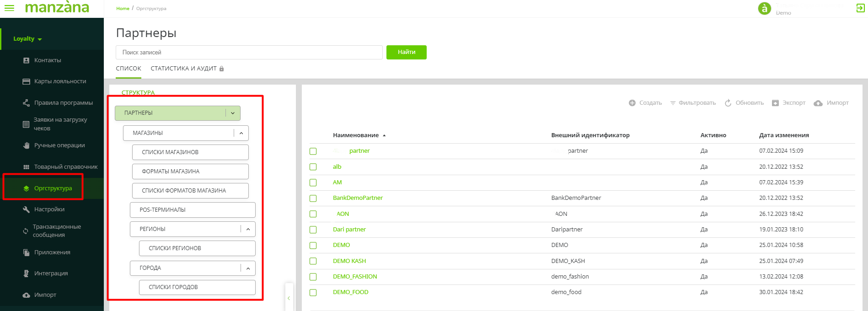
Task: Click the Фильтровать filter icon
Action: click(673, 103)
